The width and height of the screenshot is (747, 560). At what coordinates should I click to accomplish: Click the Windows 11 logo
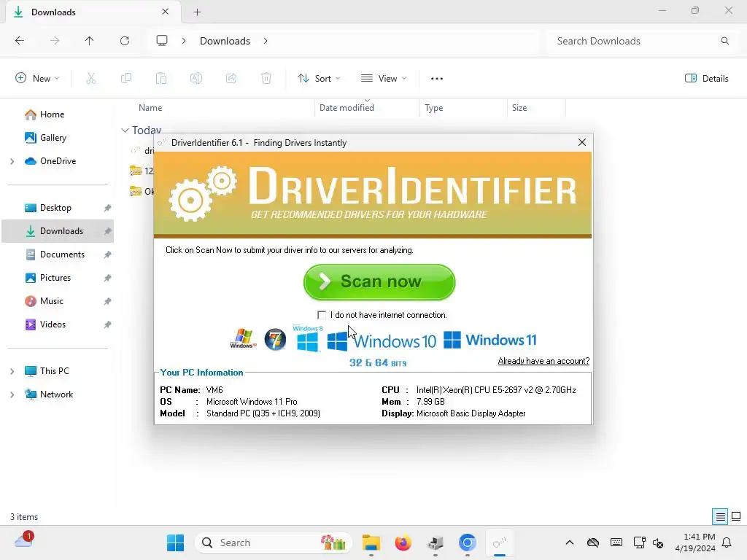point(489,340)
